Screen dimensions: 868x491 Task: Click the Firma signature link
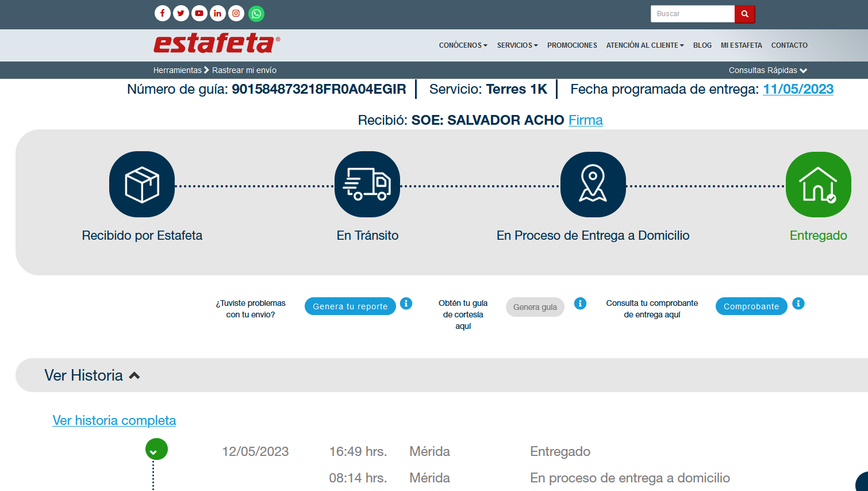click(x=585, y=120)
